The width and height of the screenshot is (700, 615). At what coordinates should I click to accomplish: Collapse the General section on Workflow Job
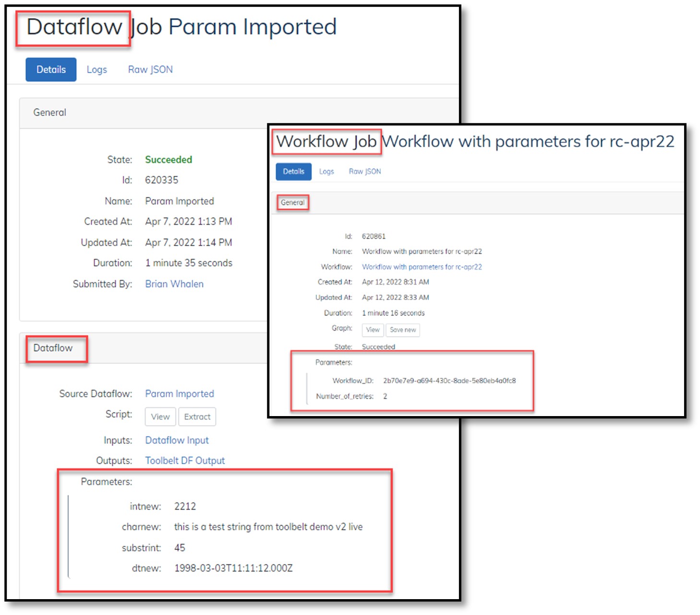click(x=293, y=202)
